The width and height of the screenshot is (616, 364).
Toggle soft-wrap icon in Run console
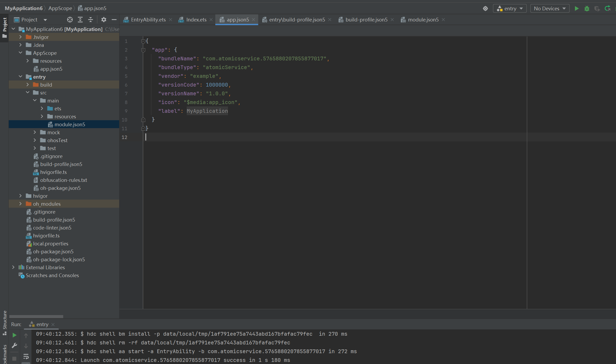click(26, 356)
